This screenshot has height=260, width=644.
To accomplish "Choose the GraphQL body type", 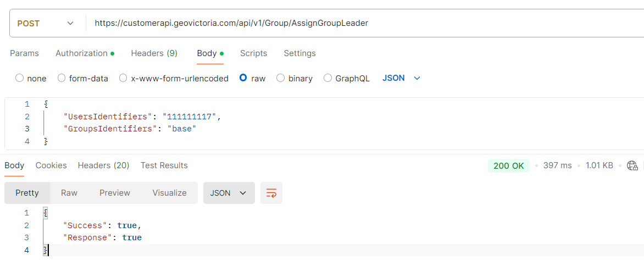I will pyautogui.click(x=327, y=78).
